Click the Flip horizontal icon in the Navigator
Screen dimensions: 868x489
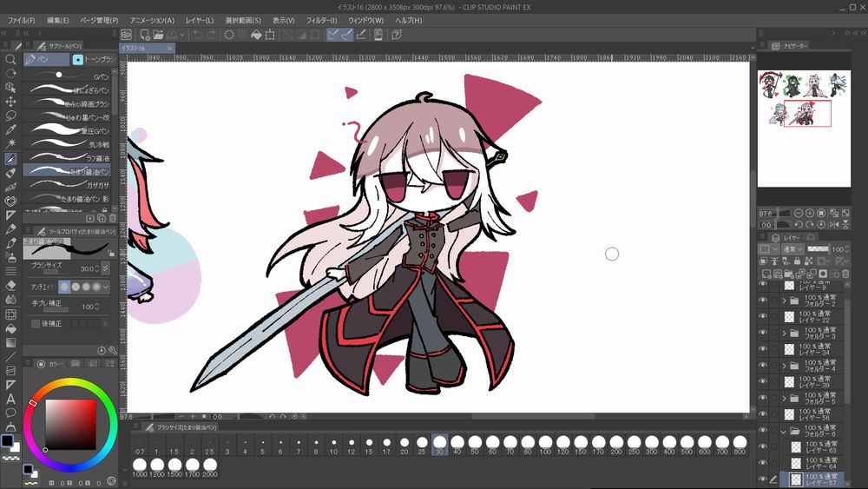[x=834, y=224]
